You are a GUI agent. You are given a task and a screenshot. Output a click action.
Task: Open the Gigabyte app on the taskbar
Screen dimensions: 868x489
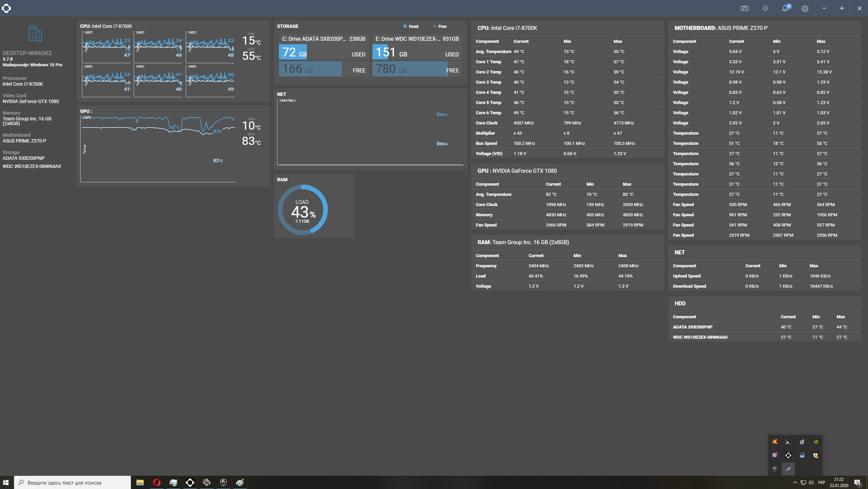(x=223, y=482)
